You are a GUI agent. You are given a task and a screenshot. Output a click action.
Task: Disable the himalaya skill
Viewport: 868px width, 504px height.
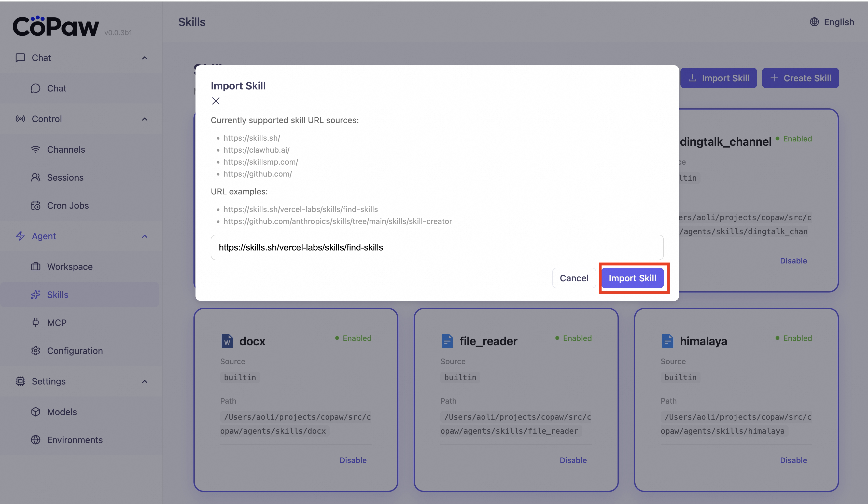click(793, 460)
